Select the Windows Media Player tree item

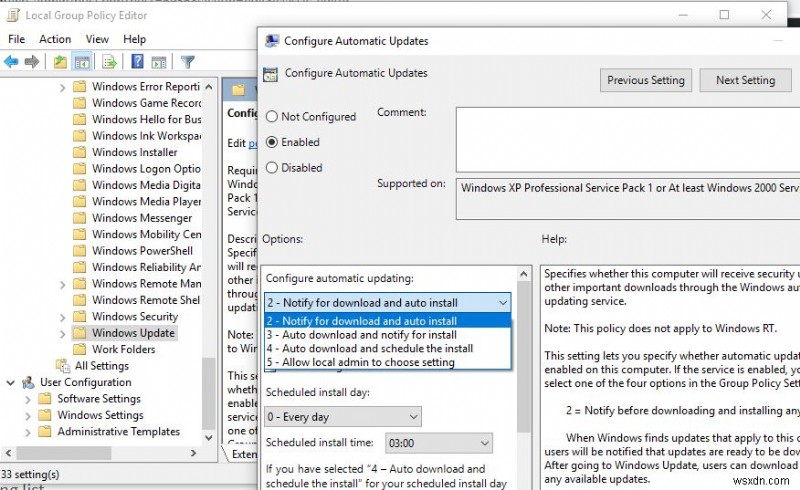point(146,202)
